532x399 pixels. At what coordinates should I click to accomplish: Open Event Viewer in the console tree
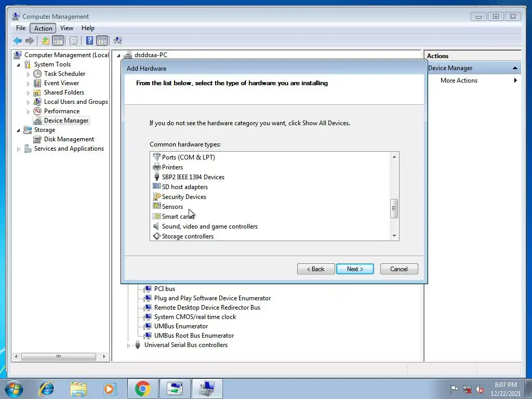point(61,83)
